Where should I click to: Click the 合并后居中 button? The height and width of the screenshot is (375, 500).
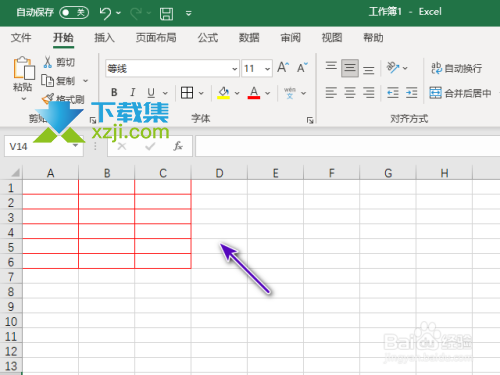coord(460,93)
